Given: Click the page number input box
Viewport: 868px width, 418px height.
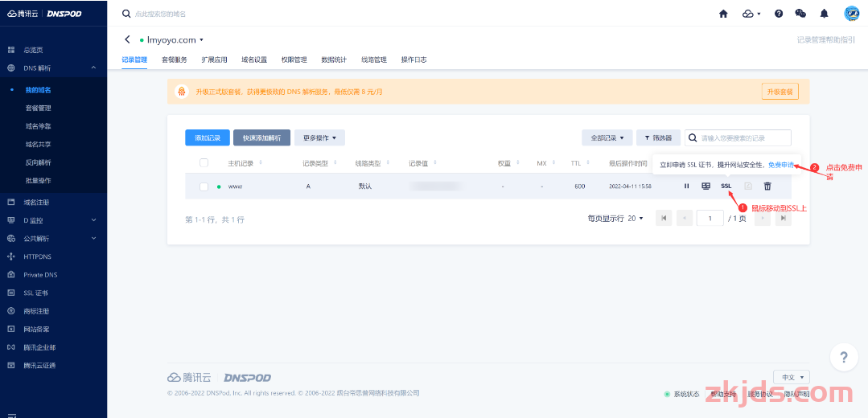Looking at the screenshot, I should pyautogui.click(x=710, y=219).
